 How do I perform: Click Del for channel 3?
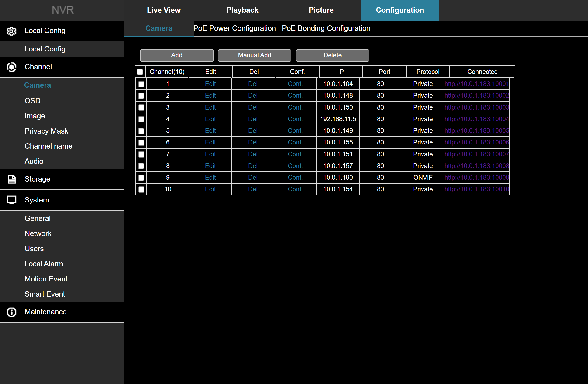[253, 107]
